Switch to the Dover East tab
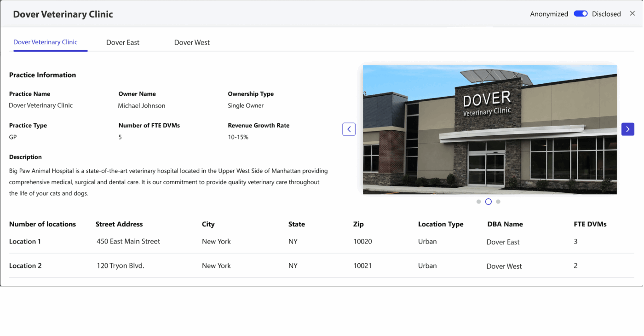This screenshot has height=336, width=644. [123, 42]
